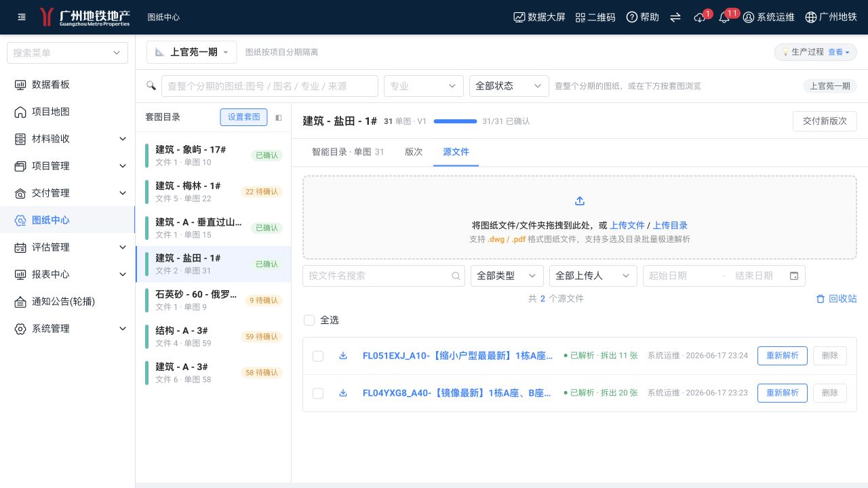Open the 二维码 QR code panel
This screenshot has width=868, height=488.
click(595, 17)
